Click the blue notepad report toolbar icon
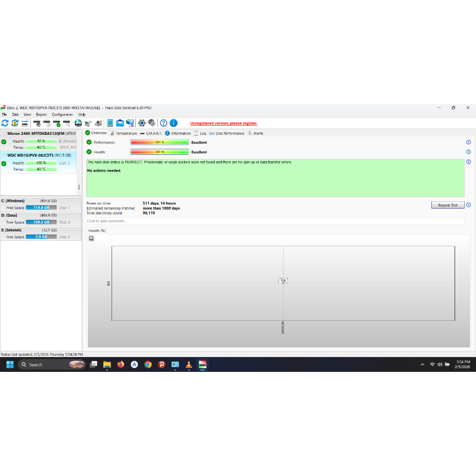 click(110, 123)
